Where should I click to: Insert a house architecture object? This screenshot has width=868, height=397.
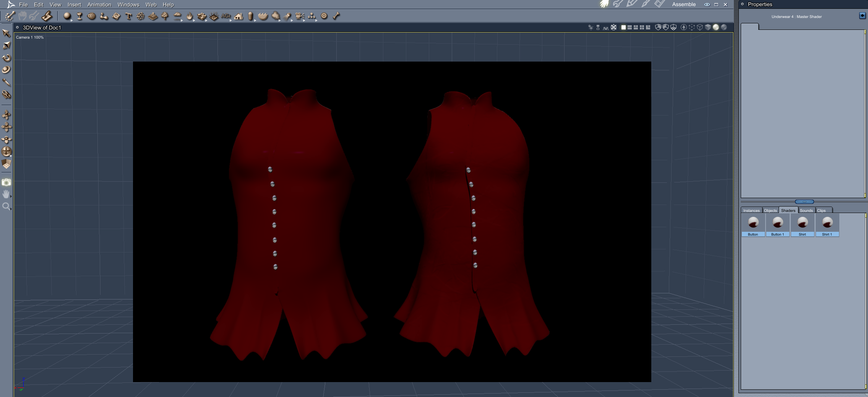[238, 16]
